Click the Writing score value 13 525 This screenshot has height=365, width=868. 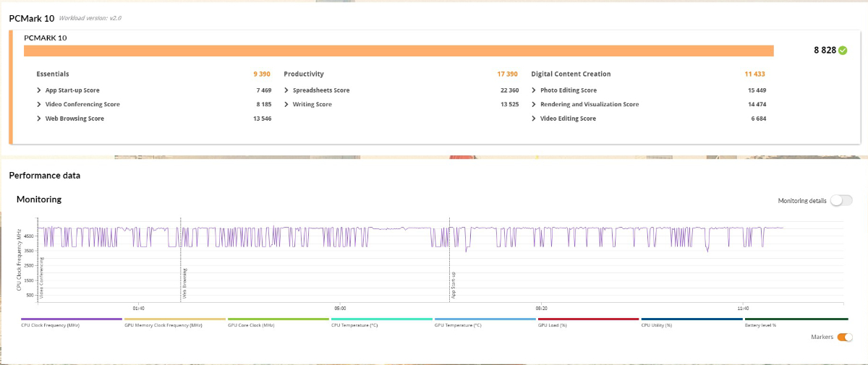(x=509, y=104)
